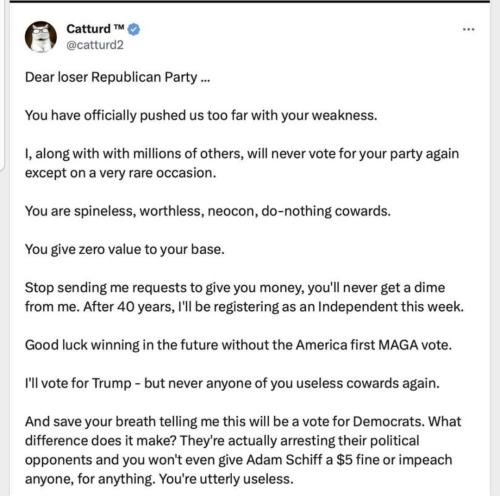This screenshot has height=496, width=500.
Task: Click the 'except on a very rare occasion' line
Action: tap(121, 173)
